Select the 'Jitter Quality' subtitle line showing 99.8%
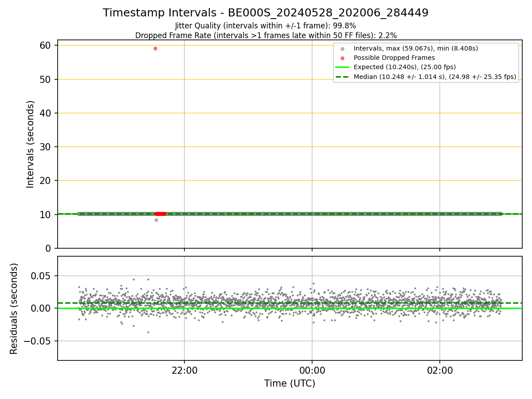 click(x=266, y=26)
